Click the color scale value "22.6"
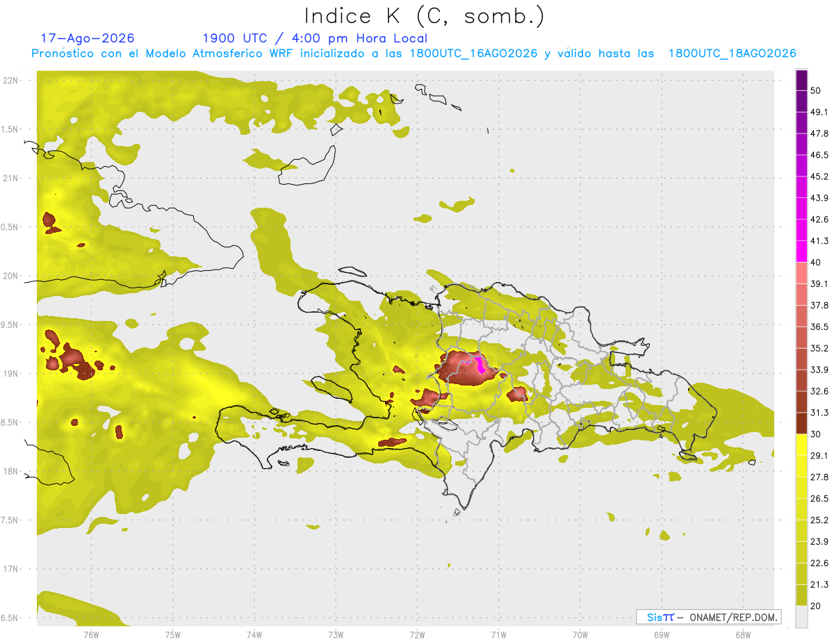This screenshot has height=644, width=834. [x=819, y=563]
